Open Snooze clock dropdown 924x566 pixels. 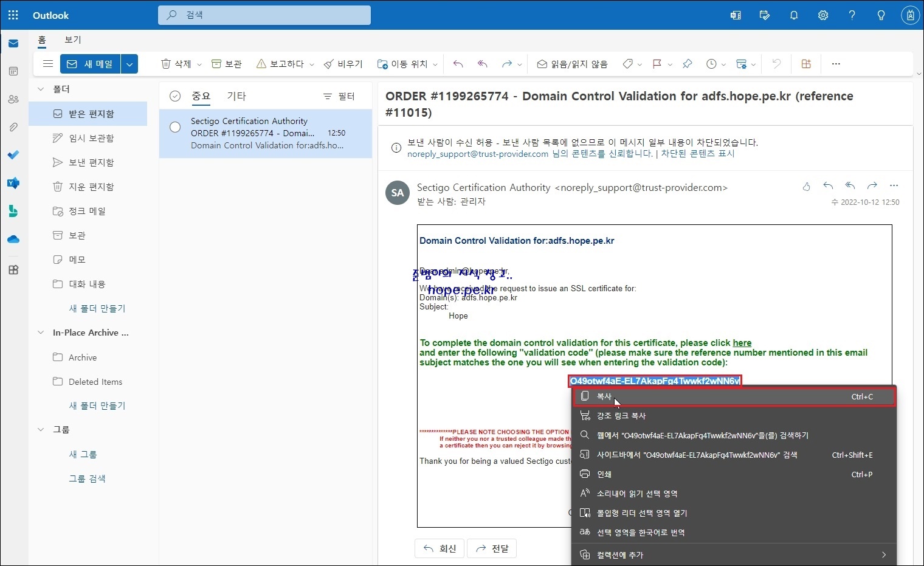pos(716,64)
